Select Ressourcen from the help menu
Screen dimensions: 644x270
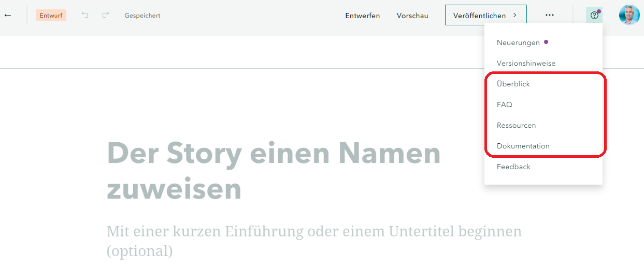tap(516, 125)
